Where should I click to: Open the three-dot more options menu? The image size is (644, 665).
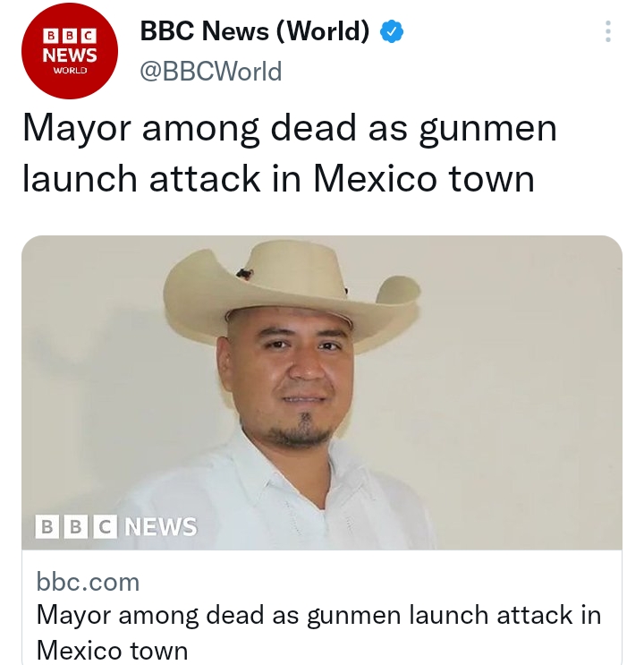point(608,31)
